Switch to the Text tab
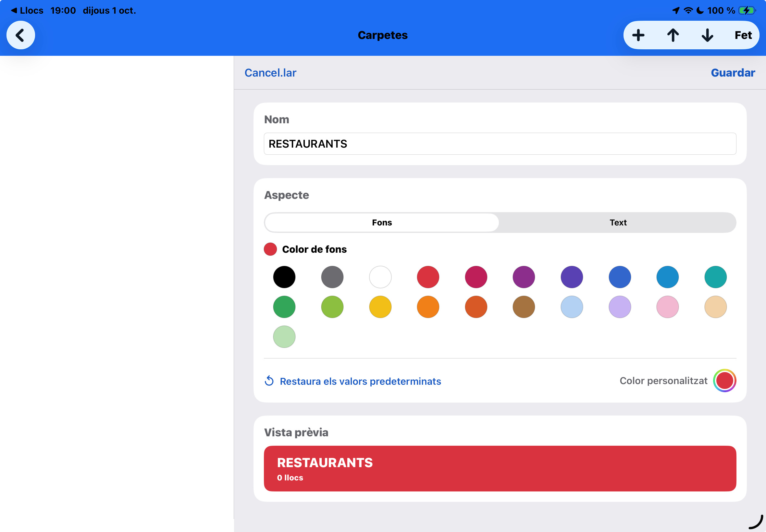Viewport: 766px width, 532px height. [x=618, y=222]
